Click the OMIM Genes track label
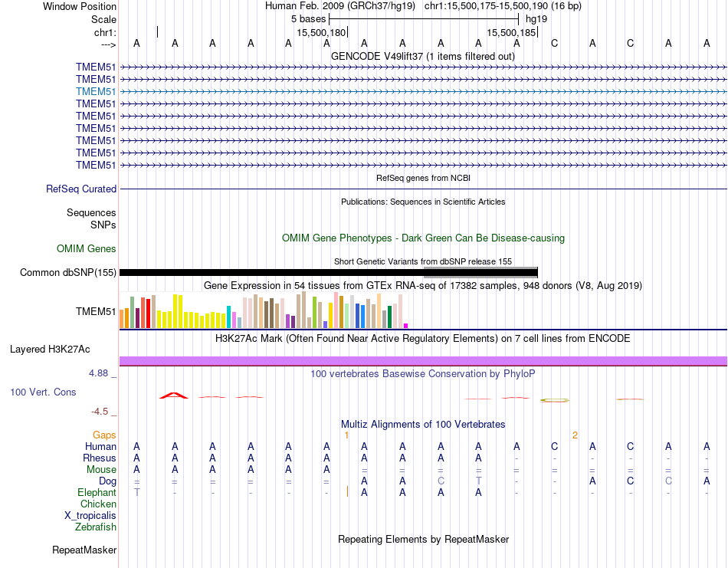Viewport: 728px width, 568px height. click(86, 248)
